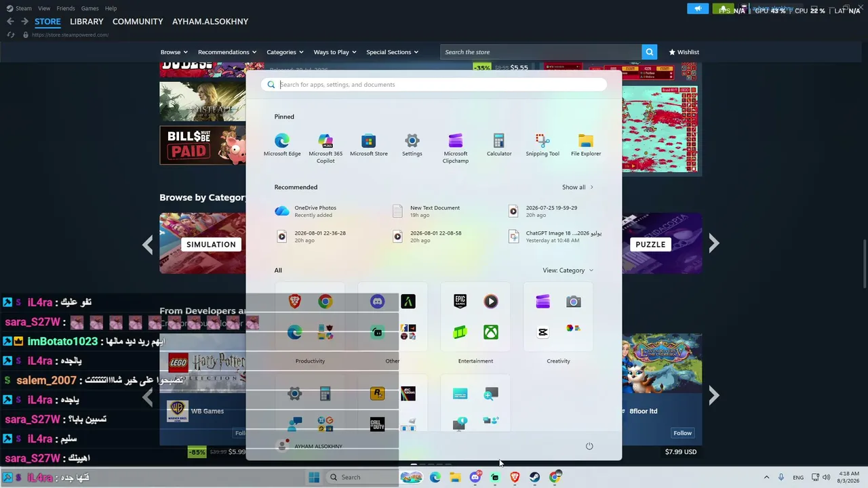Open CapCut in the Creativity folder
The height and width of the screenshot is (488, 868).
542,332
